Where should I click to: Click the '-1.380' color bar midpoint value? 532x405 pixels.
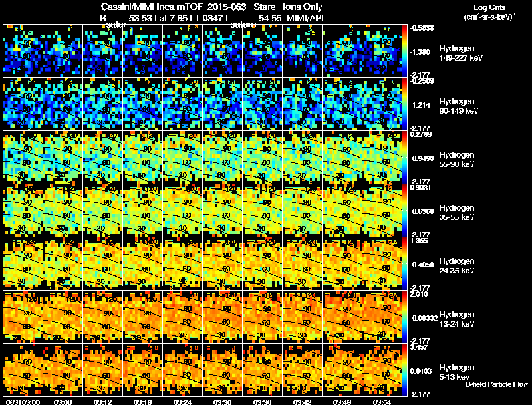coord(421,52)
